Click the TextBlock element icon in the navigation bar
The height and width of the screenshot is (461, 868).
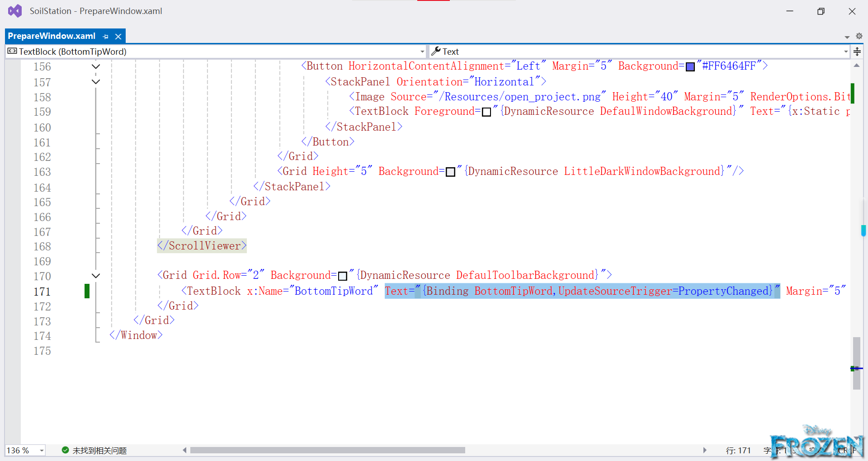click(x=12, y=51)
